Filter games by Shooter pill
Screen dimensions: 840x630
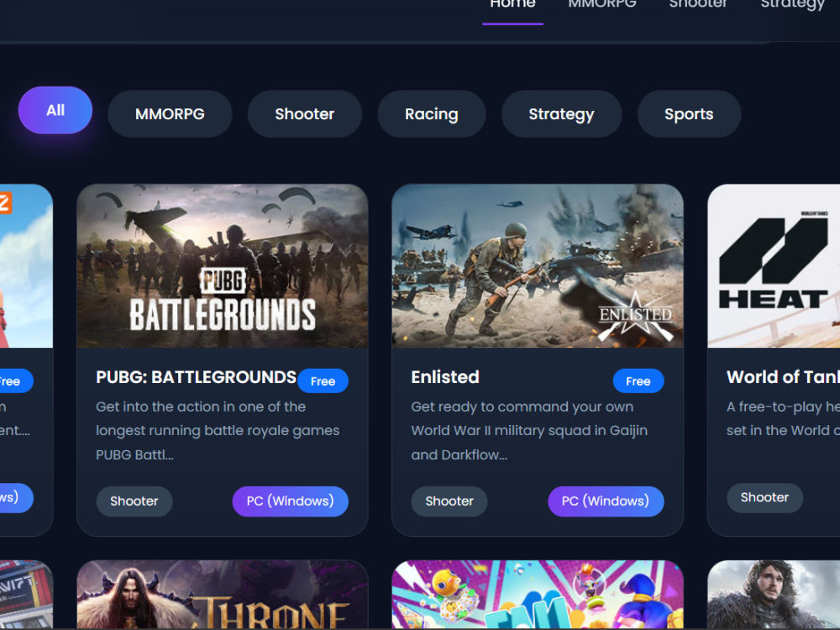[x=304, y=114]
